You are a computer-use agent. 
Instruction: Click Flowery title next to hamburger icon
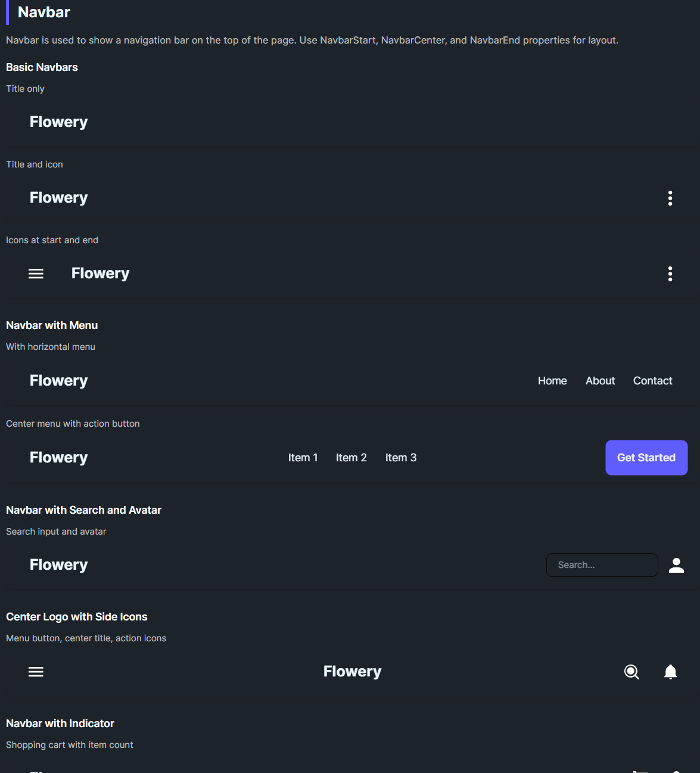(100, 274)
